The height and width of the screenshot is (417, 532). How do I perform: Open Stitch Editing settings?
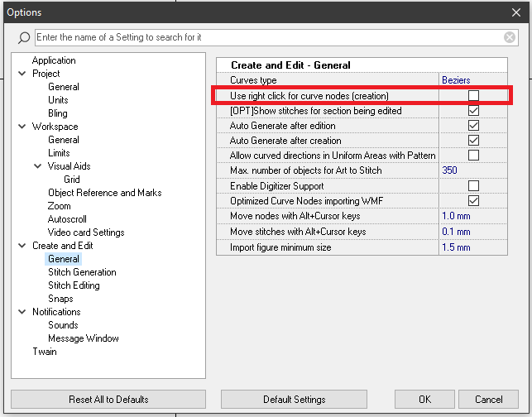pyautogui.click(x=74, y=285)
